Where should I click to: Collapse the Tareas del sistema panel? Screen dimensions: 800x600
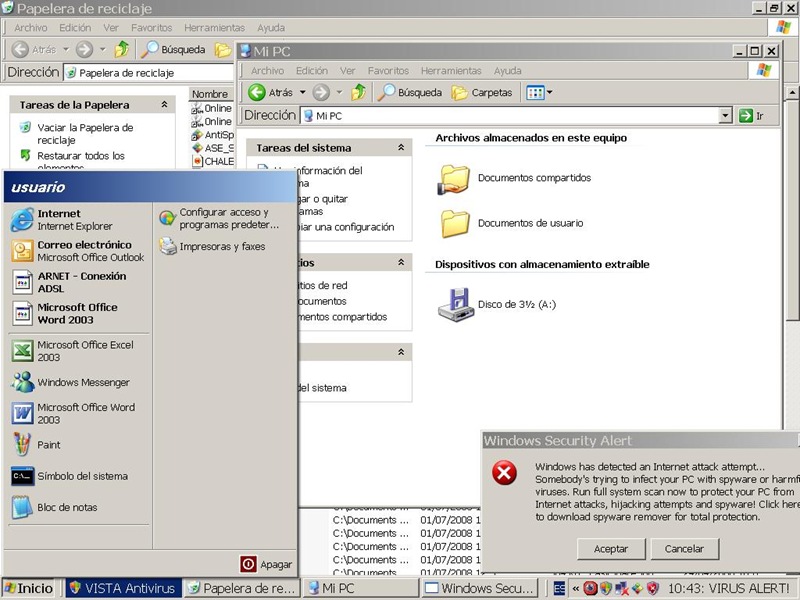(401, 147)
